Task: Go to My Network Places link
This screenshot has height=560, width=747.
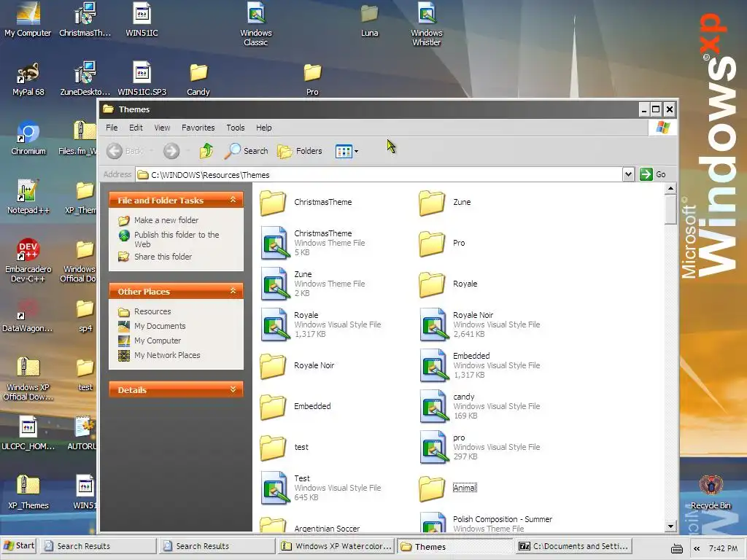Action: (x=167, y=355)
